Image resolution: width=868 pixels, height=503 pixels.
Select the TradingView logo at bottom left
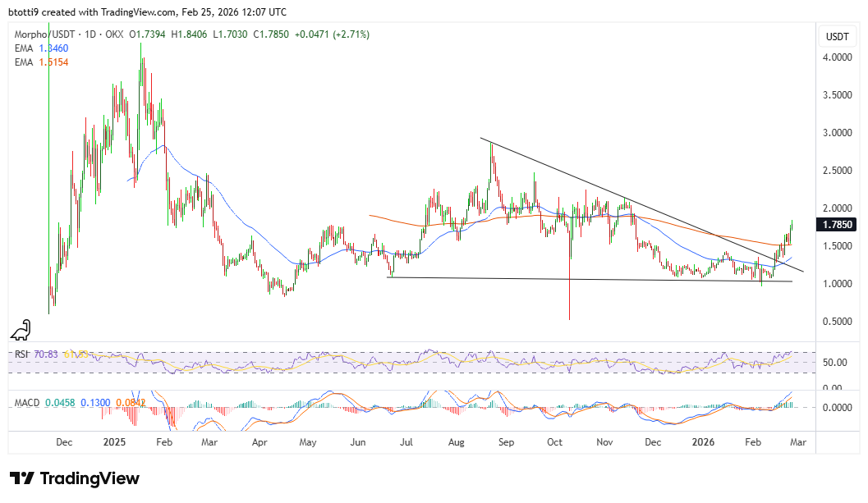click(x=74, y=478)
